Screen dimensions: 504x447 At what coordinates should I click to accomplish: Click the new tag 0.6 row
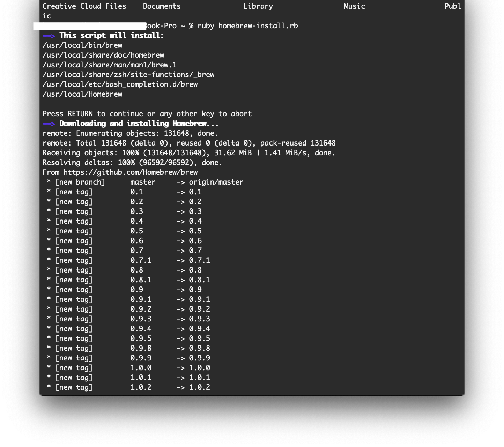(124, 241)
